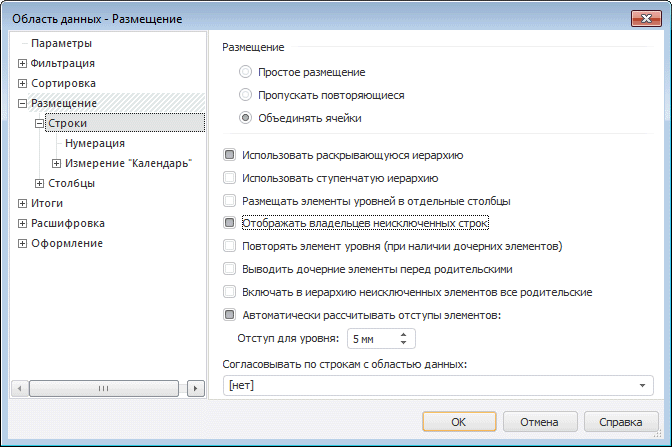The height and width of the screenshot is (447, 672).
Task: Click the OK button
Action: [x=459, y=421]
